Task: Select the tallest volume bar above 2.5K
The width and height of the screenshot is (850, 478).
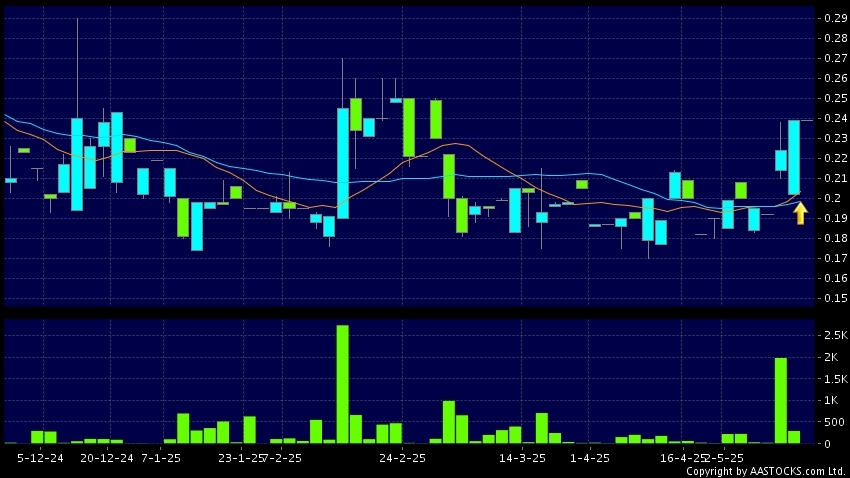Action: tap(343, 384)
